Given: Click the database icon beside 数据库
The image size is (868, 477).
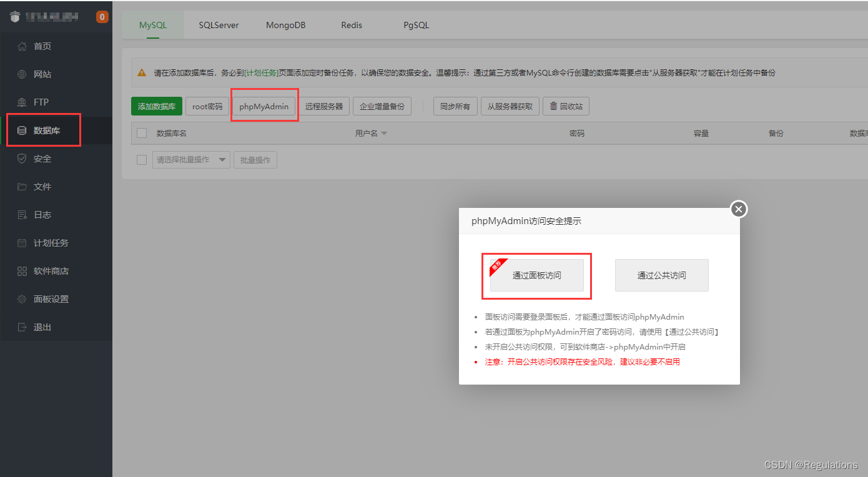Looking at the screenshot, I should 22,130.
